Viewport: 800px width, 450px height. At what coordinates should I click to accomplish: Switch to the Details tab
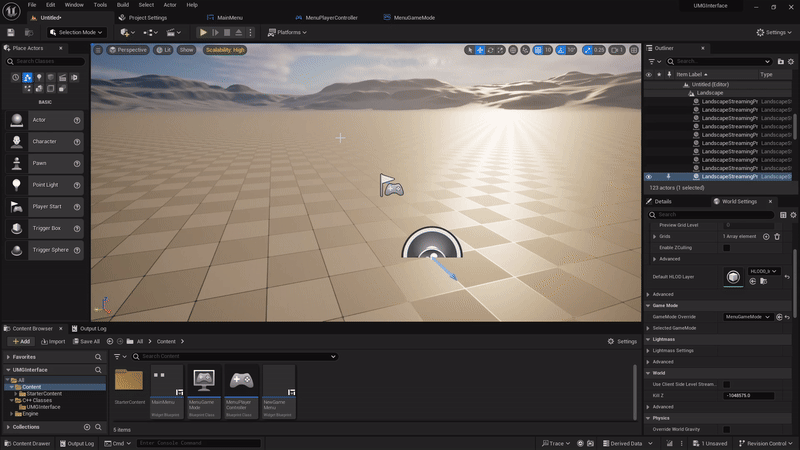[x=659, y=202]
